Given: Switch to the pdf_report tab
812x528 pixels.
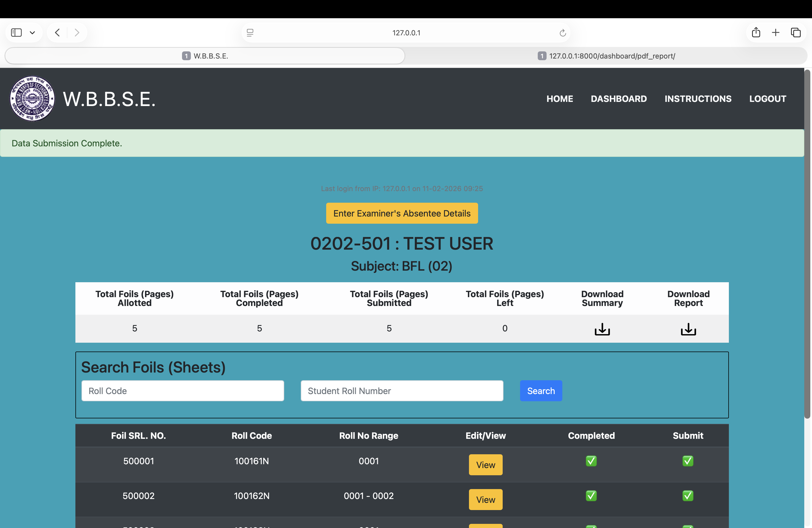Looking at the screenshot, I should pos(606,56).
